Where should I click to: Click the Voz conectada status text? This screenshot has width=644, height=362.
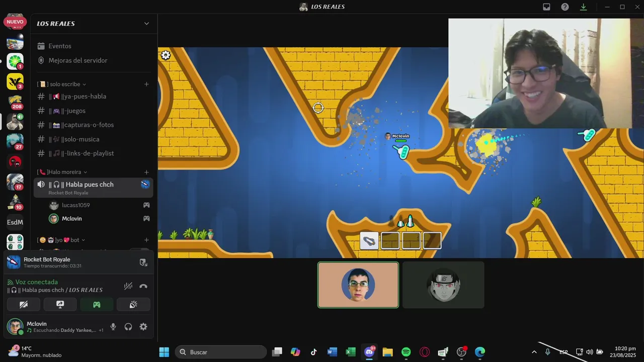click(36, 282)
